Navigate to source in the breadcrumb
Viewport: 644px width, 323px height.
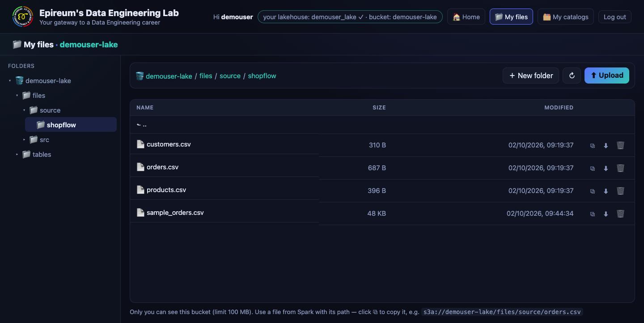[230, 76]
